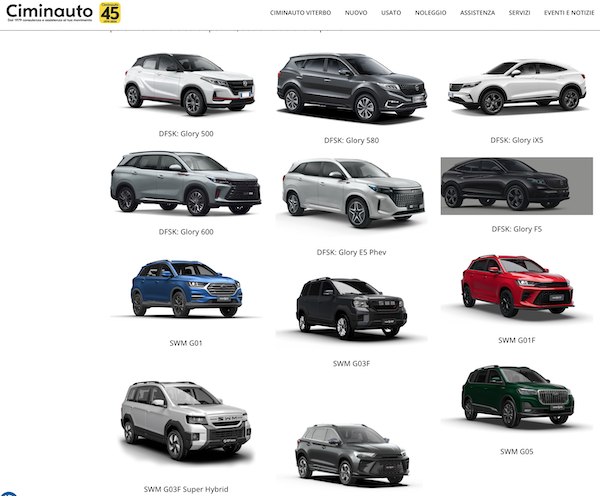This screenshot has height=496, width=600.
Task: Go to the Nuovo menu item
Action: [355, 13]
